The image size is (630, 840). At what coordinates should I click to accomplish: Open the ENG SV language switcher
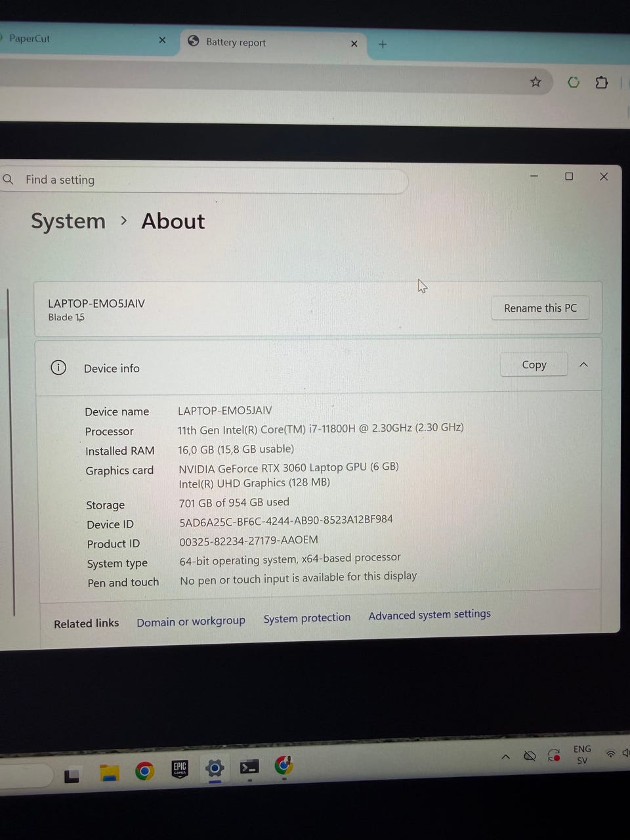[582, 755]
